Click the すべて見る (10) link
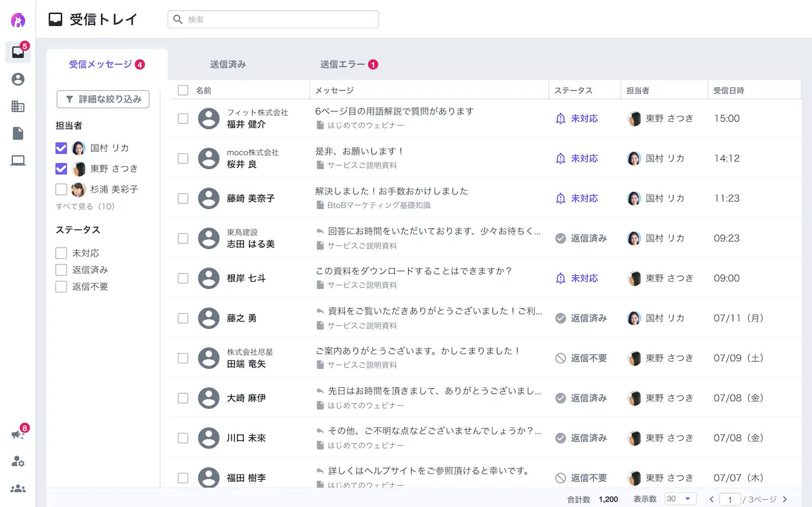Viewport: 812px width, 507px height. click(x=85, y=207)
